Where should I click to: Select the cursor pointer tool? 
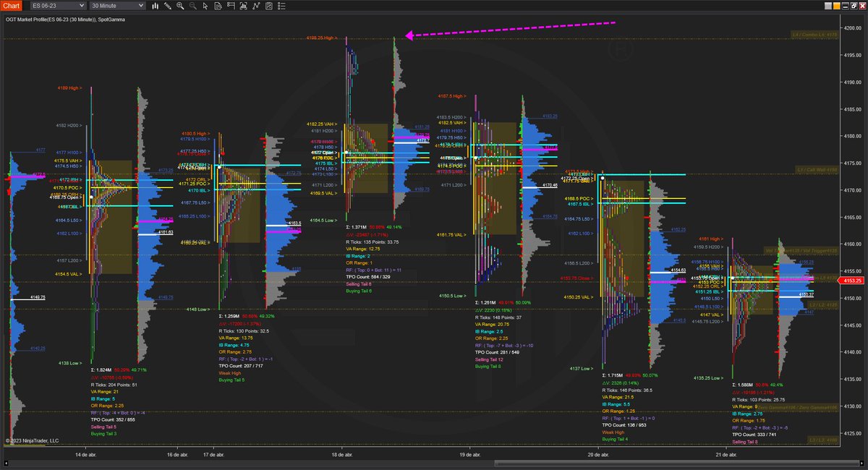205,6
